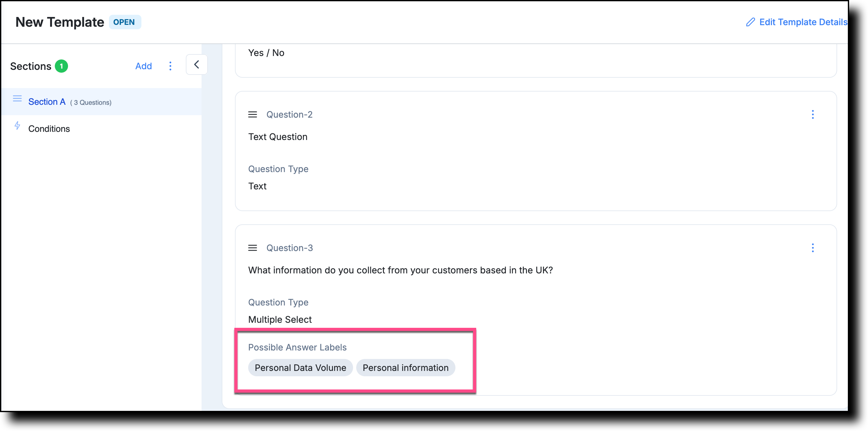The image size is (868, 431).
Task: Click the New Template page title
Action: click(60, 22)
